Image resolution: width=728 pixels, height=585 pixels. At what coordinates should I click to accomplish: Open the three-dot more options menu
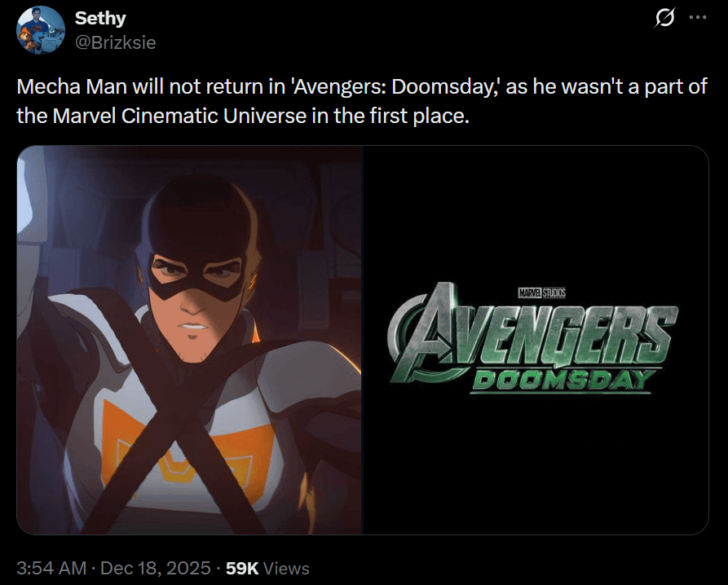pyautogui.click(x=698, y=18)
